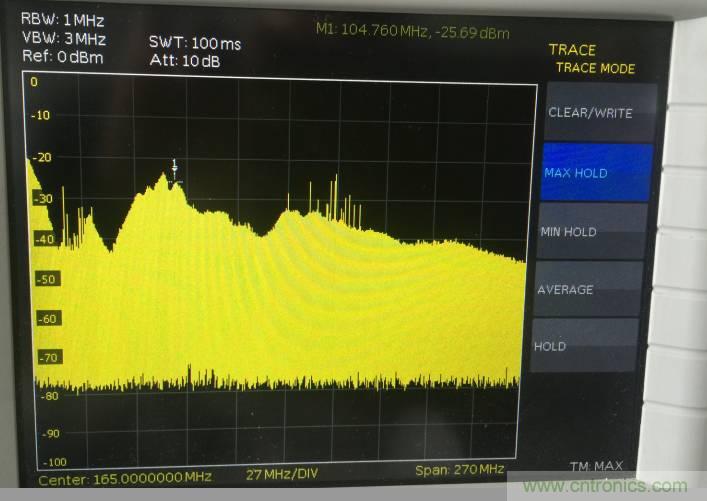Enable MIN HOLD trace mode

click(x=569, y=232)
